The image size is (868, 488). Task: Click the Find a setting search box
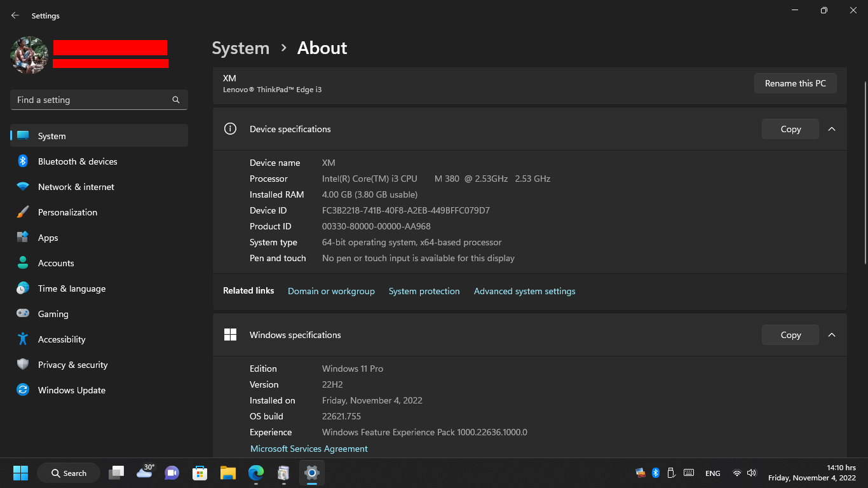coord(99,100)
